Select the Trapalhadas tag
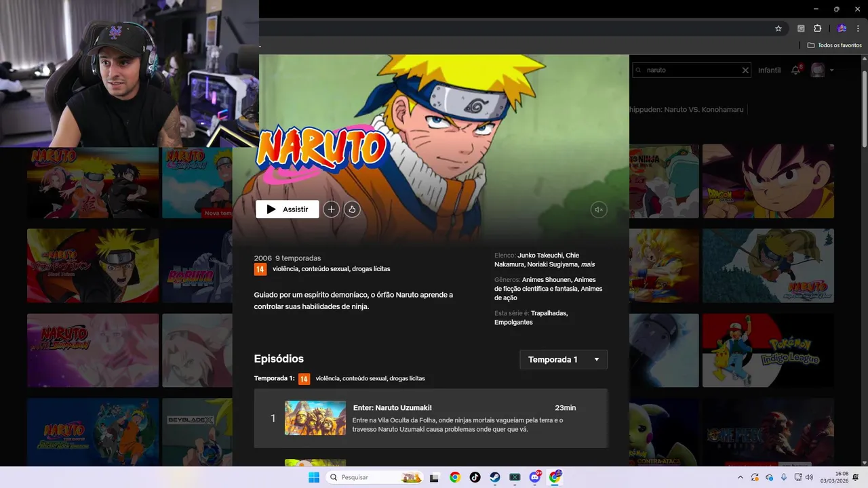The image size is (868, 488). (x=549, y=313)
